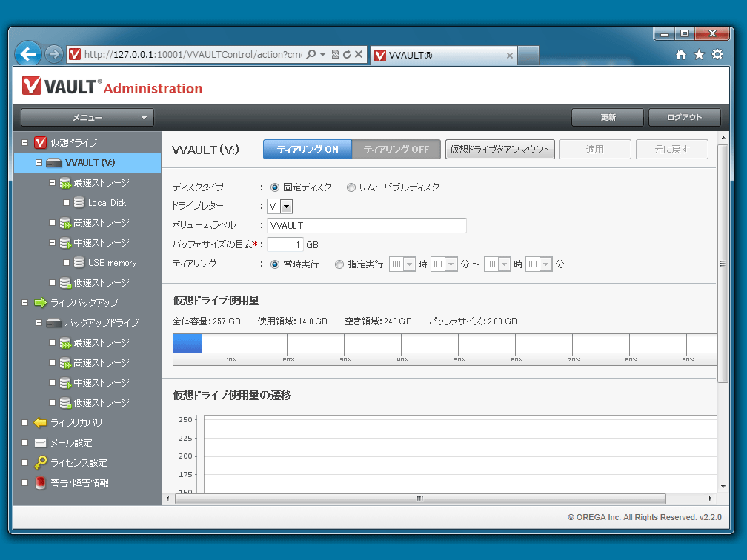Screen dimensions: 747x560
Task: Open メール設定 in the sidebar
Action: (71, 443)
